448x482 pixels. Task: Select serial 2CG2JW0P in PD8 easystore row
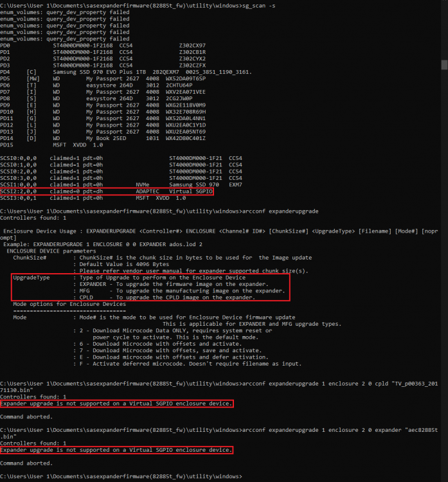tap(179, 99)
